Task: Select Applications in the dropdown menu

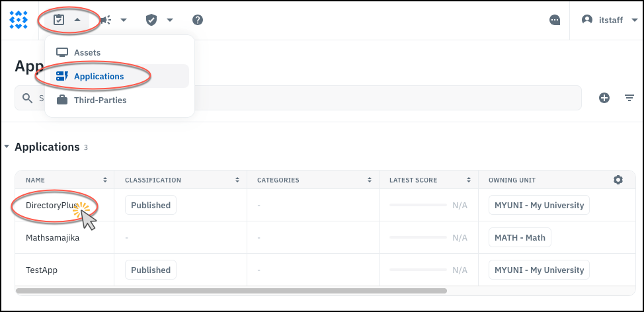Action: coord(99,77)
